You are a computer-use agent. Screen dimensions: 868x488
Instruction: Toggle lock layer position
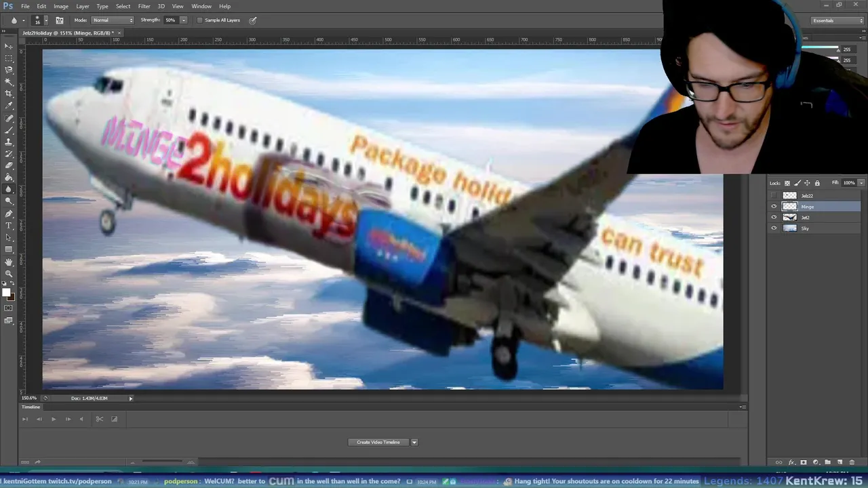click(x=807, y=183)
